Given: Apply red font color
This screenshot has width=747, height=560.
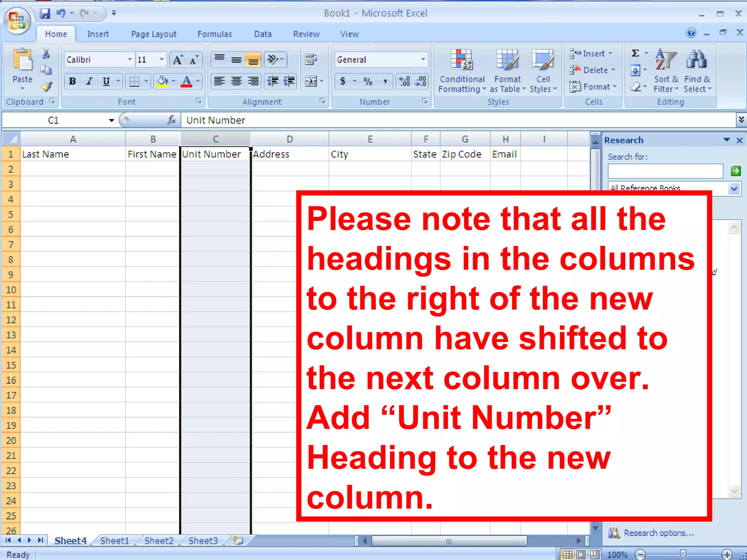Looking at the screenshot, I should click(x=186, y=81).
